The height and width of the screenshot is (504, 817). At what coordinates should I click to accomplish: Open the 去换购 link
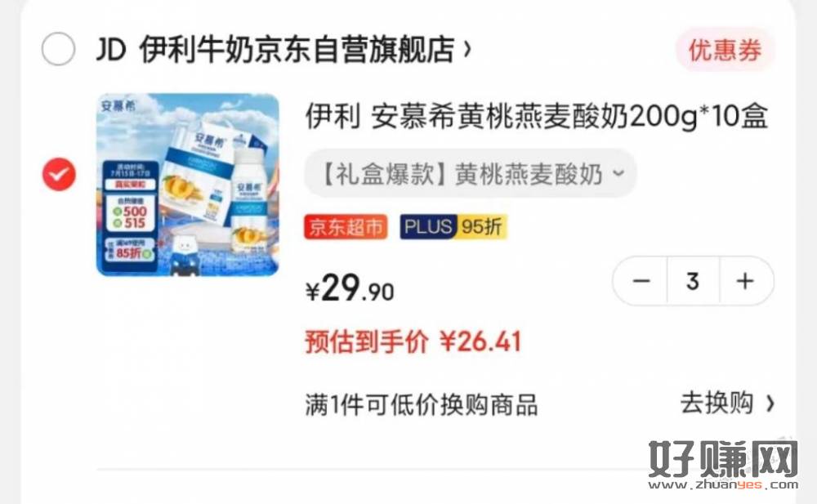(x=717, y=403)
